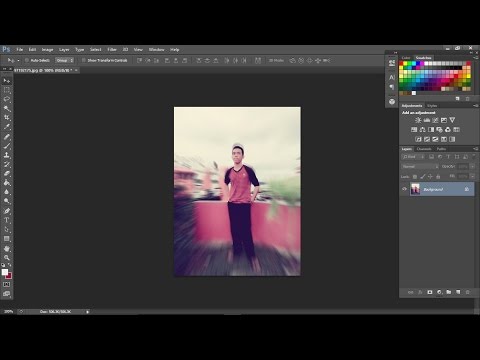Open the Paragraph panel icon
Viewport: 480px width, 360px height.
pos(392,87)
